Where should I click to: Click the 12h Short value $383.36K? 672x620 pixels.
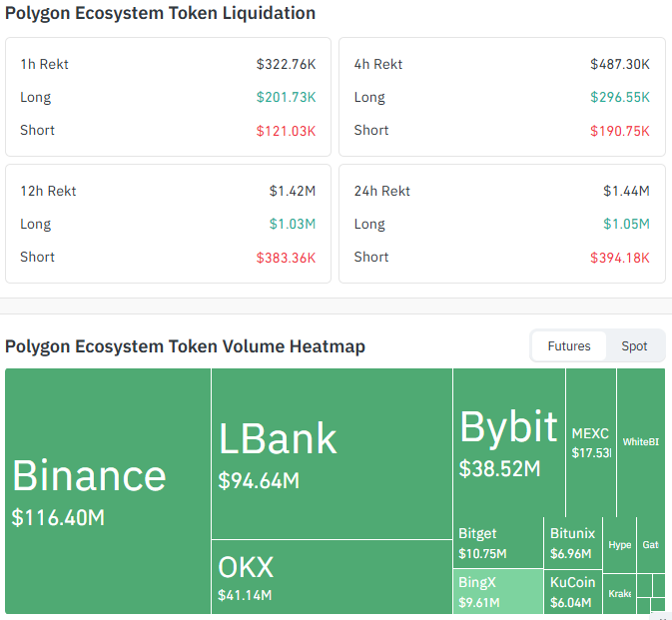pyautogui.click(x=286, y=258)
